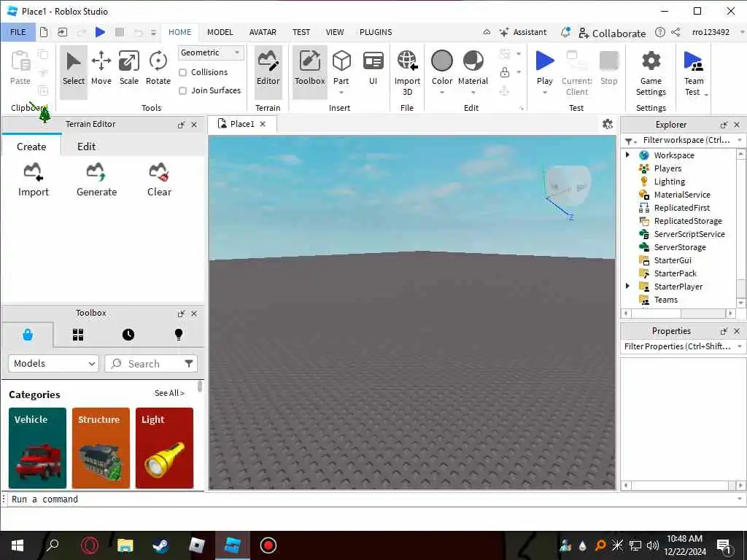Open the FILE menu
747x560 pixels.
click(x=18, y=32)
